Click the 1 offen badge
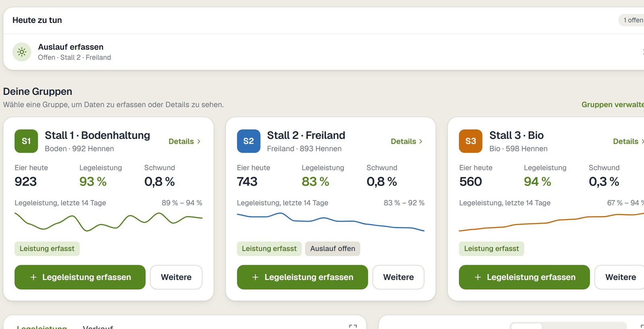This screenshot has width=644, height=329. click(x=632, y=20)
